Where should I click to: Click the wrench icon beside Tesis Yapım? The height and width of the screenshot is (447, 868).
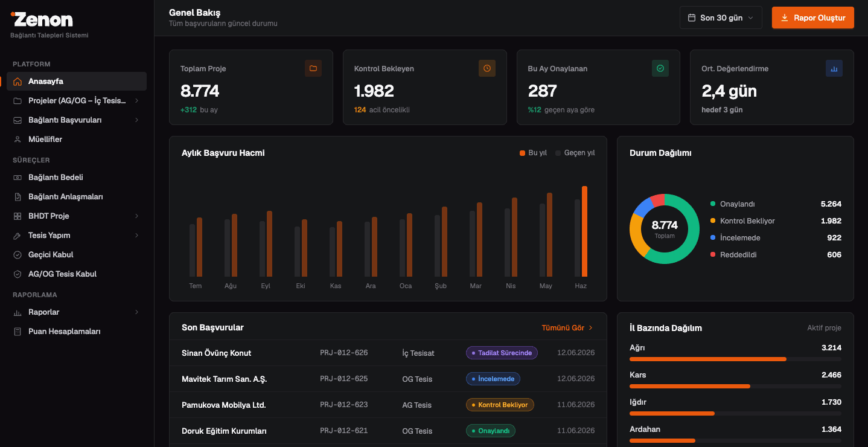18,236
